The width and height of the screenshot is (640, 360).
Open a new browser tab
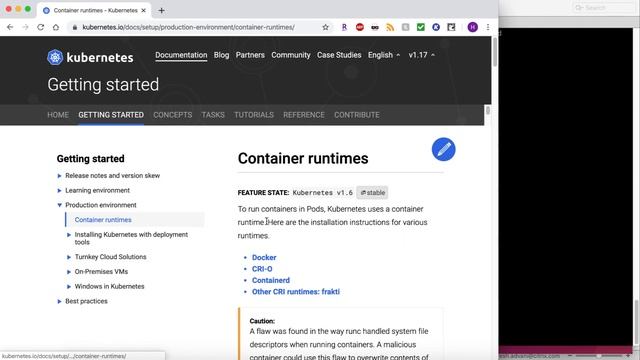(161, 11)
